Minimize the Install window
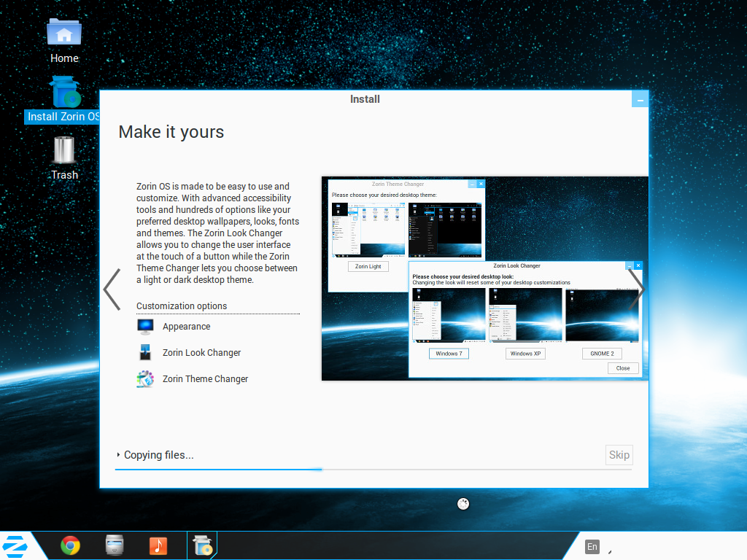This screenshot has width=747, height=560. tap(640, 99)
